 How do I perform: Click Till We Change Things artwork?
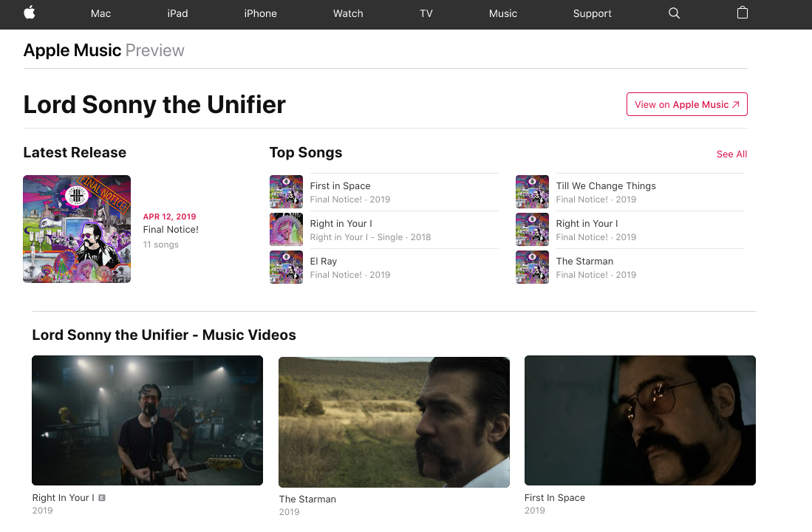pyautogui.click(x=532, y=191)
